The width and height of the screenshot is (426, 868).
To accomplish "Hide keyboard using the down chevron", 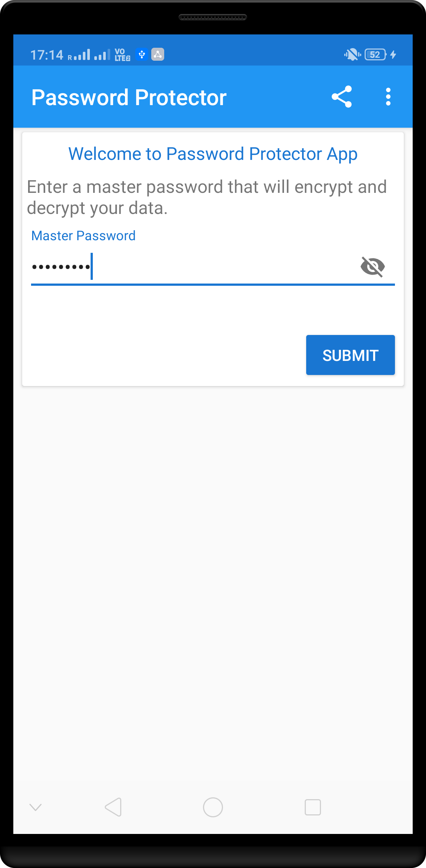I will (35, 807).
